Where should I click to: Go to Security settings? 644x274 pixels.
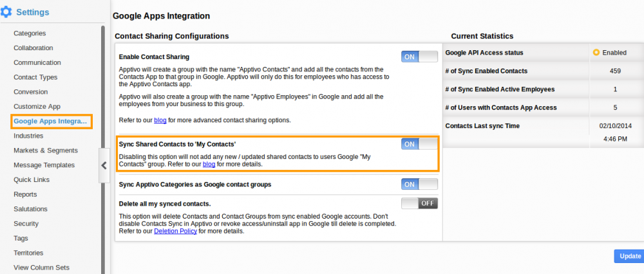click(x=26, y=224)
